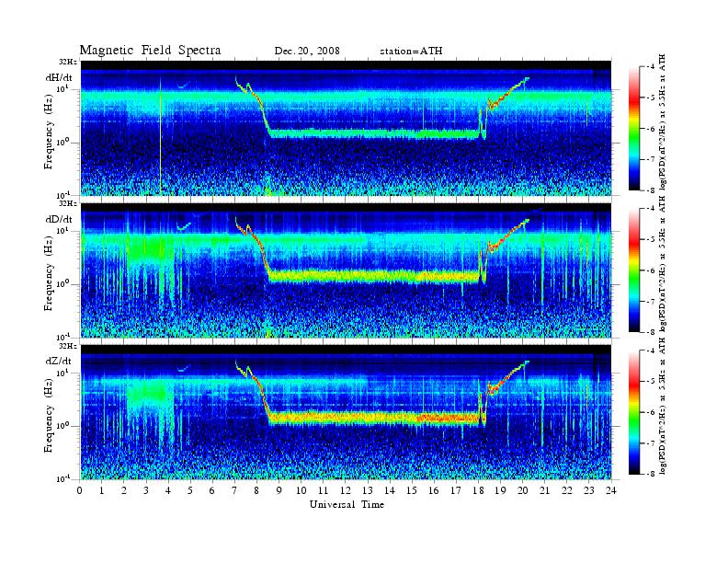Click the log(PSD) axis label of the dZ/dt color scale
This screenshot has width=728, height=563.
point(662,407)
